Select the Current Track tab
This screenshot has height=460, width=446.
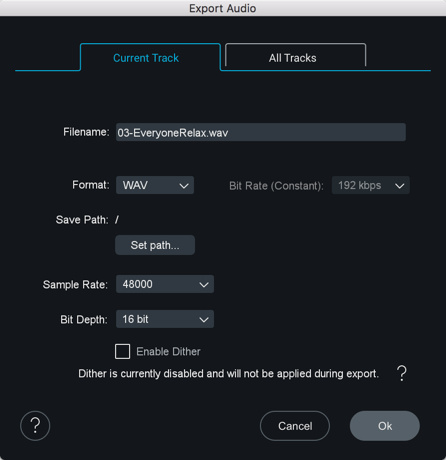pyautogui.click(x=150, y=57)
